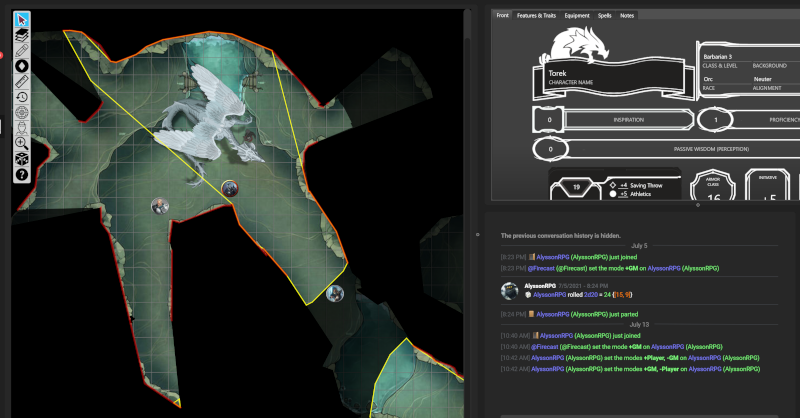Screen dimensions: 800x418
Task: Open the help question mark tool
Action: tap(21, 175)
